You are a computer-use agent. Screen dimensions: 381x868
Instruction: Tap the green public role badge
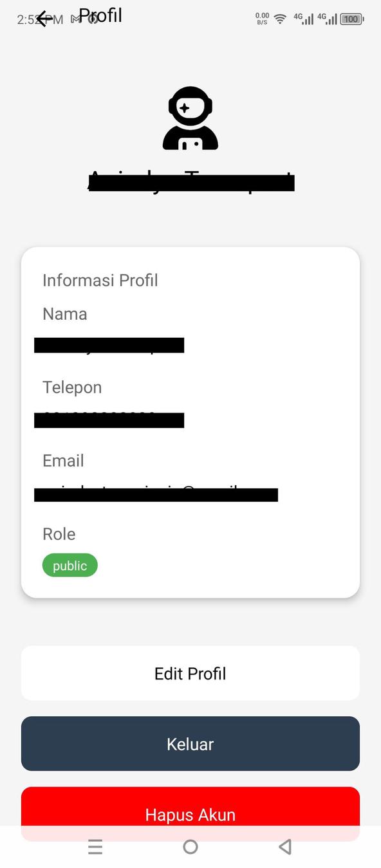pos(70,565)
